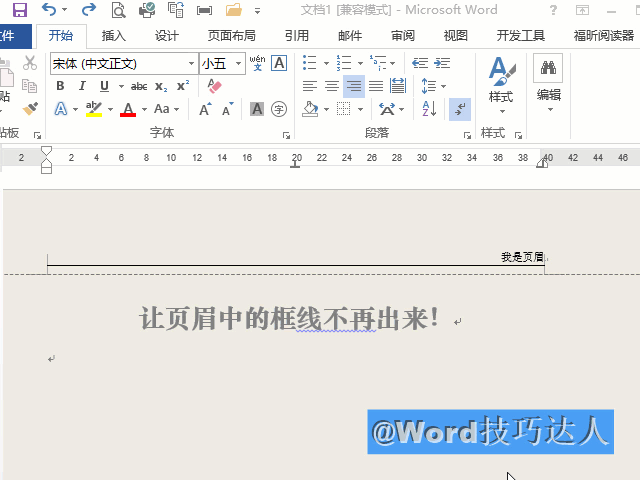Open font name dropdown 宋体
The image size is (640, 480).
(191, 64)
